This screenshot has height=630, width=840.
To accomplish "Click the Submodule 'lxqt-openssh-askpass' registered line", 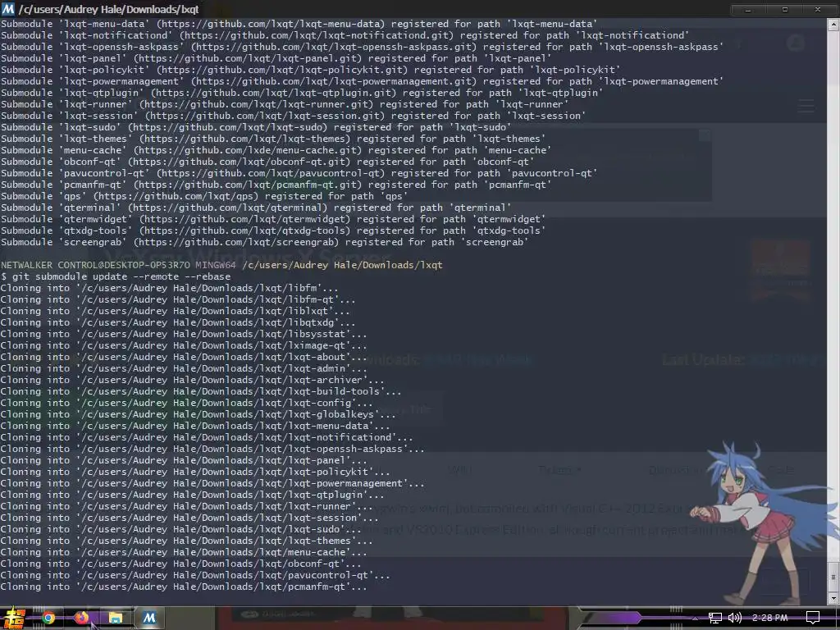I will (362, 47).
